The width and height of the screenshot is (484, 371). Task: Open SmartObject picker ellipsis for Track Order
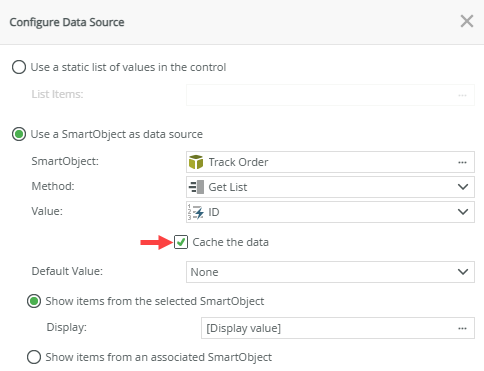[462, 162]
